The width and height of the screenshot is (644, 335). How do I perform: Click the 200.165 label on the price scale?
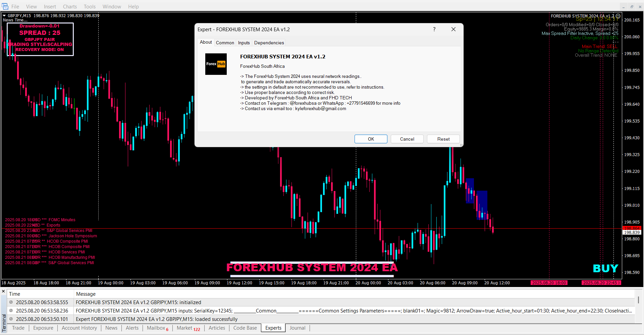coord(632,20)
